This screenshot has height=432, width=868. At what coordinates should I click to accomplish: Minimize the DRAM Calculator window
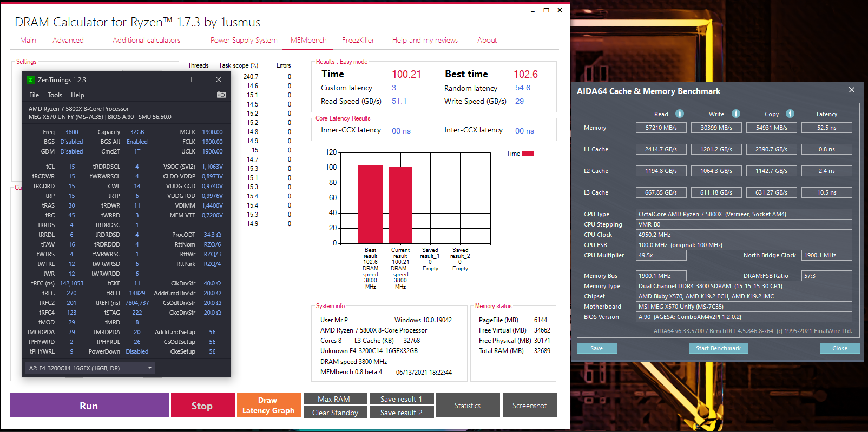click(x=533, y=10)
